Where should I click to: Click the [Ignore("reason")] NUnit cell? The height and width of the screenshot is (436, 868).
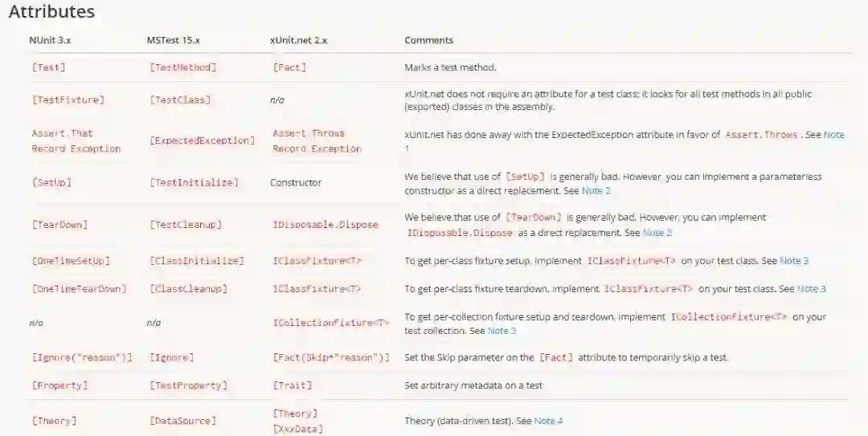[81, 357]
